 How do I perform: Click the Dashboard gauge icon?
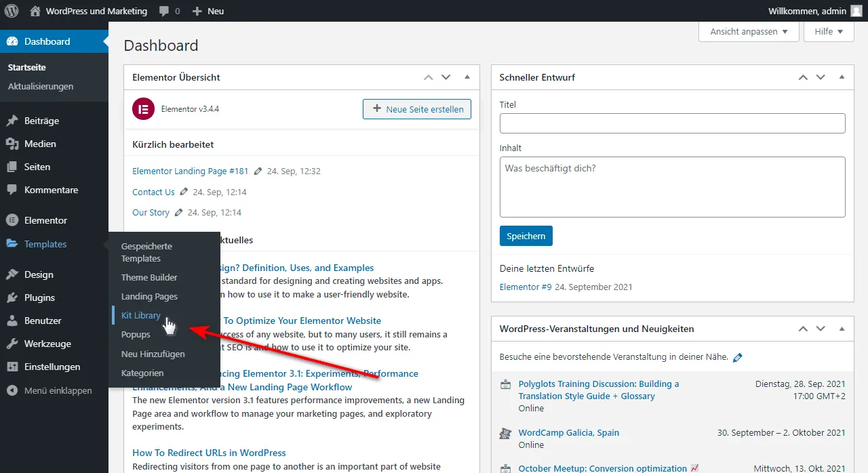coord(12,41)
